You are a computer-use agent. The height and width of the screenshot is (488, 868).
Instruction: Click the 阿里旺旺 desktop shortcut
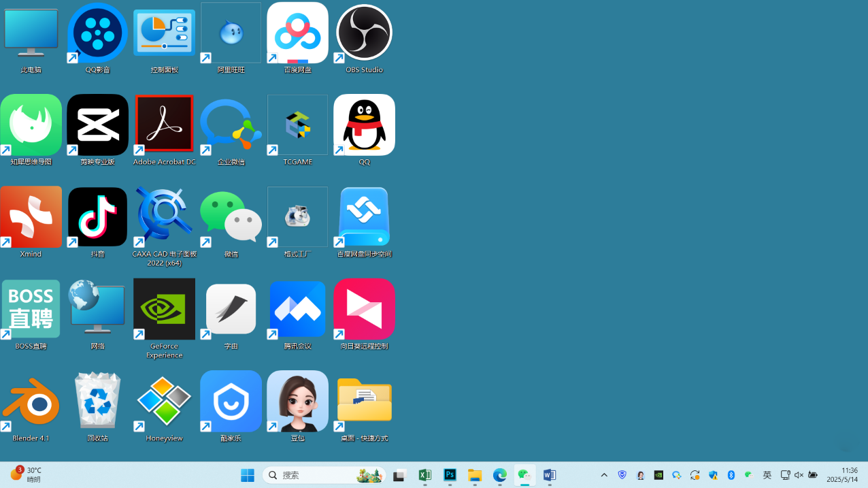click(231, 38)
